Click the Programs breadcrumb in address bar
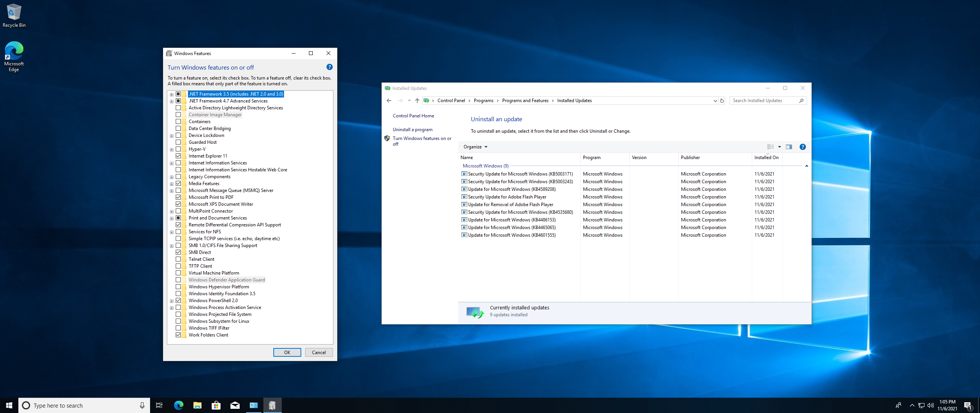Image resolution: width=980 pixels, height=413 pixels. tap(483, 101)
